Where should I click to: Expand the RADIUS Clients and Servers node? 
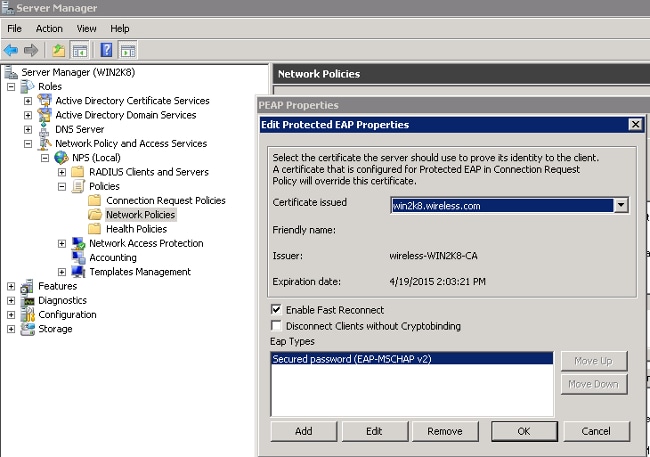(62, 172)
